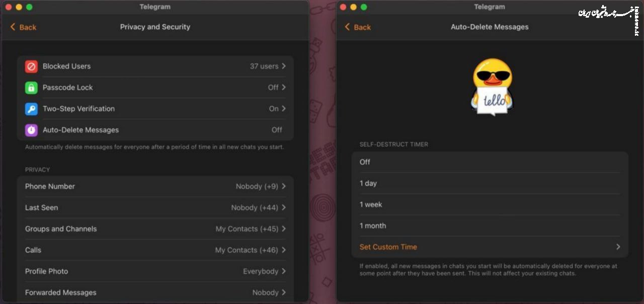Select the Off self-destruct timer option
Image resolution: width=644 pixels, height=304 pixels.
(x=490, y=162)
